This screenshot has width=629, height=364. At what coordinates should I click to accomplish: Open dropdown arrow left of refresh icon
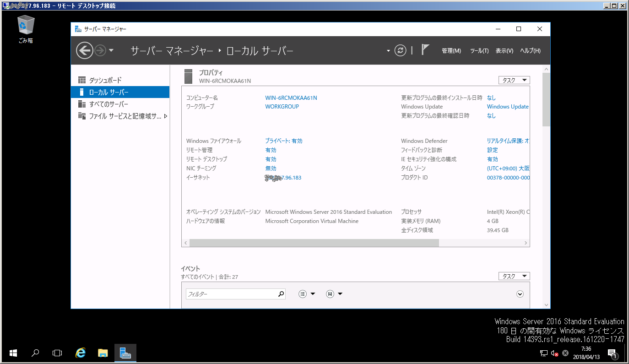pyautogui.click(x=388, y=51)
